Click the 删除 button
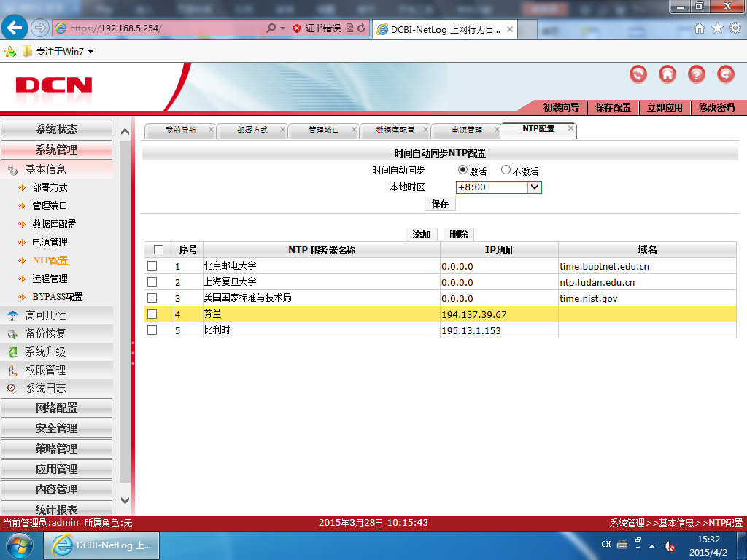 click(x=459, y=234)
